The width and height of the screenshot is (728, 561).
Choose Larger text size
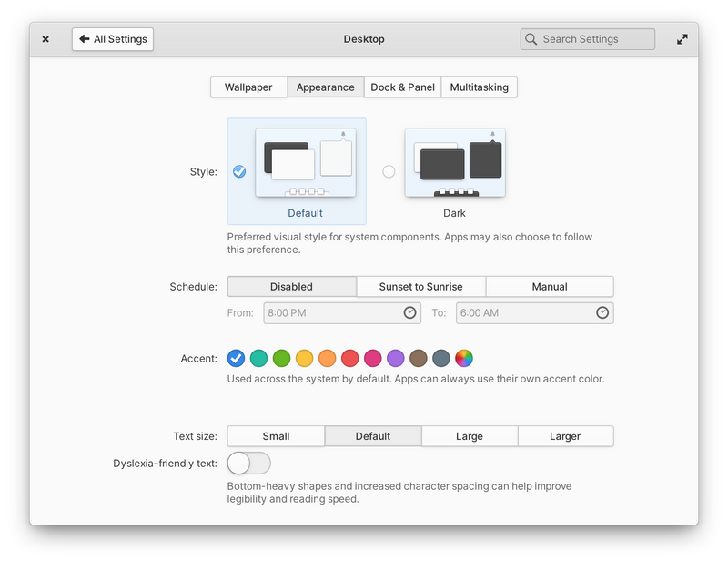[565, 436]
